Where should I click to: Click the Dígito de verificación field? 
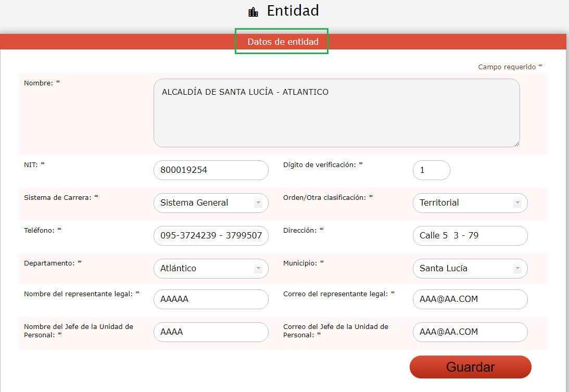pyautogui.click(x=431, y=170)
